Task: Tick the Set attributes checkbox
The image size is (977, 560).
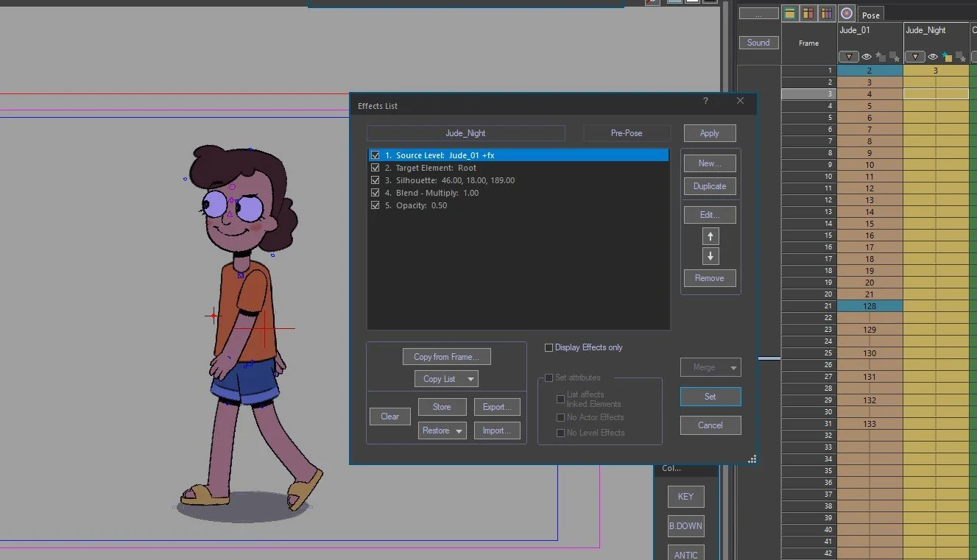Action: (x=549, y=378)
